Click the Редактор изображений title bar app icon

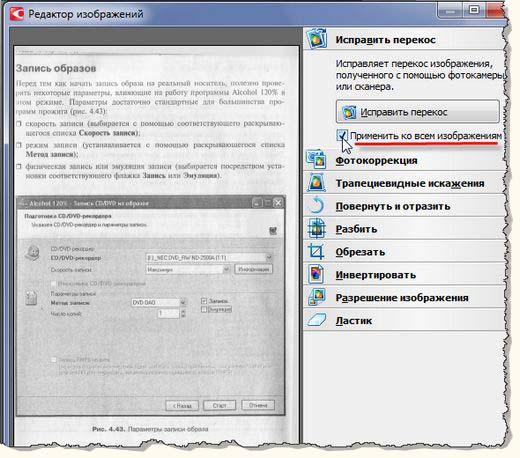[x=17, y=14]
